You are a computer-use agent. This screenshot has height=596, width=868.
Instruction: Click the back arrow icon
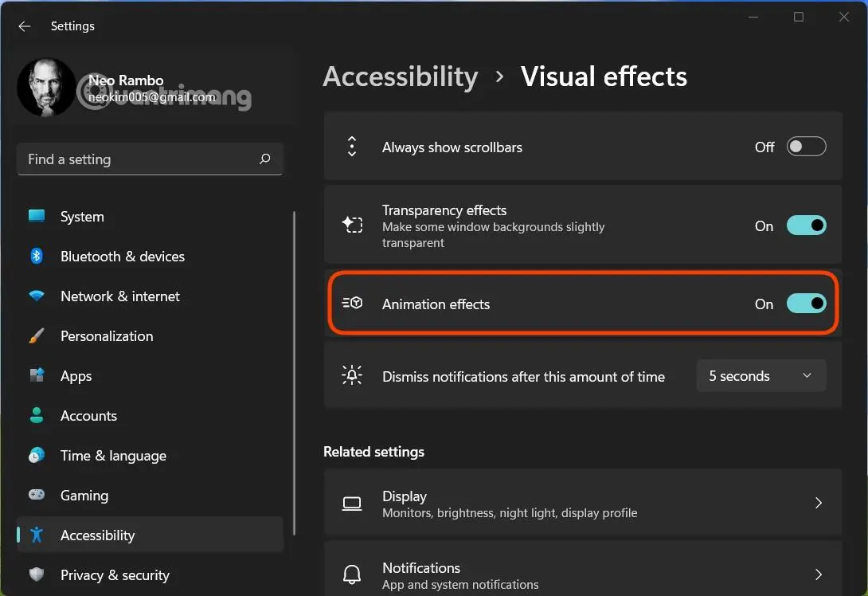click(x=25, y=26)
